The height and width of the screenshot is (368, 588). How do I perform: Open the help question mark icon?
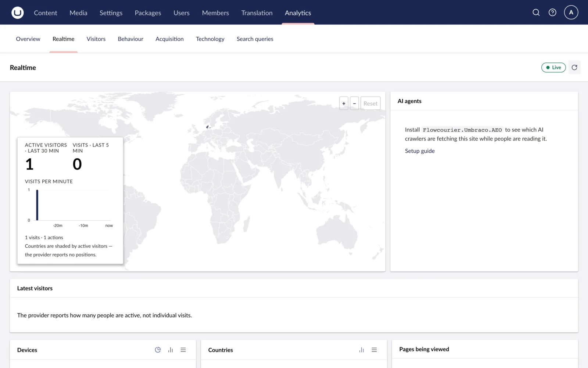coord(552,13)
